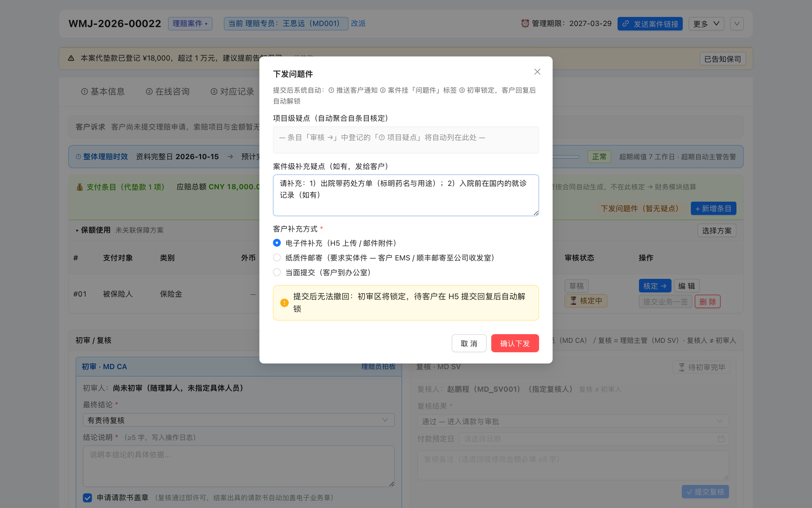Expand the chevron button next to 更多
This screenshot has width=812, height=508.
pos(737,24)
